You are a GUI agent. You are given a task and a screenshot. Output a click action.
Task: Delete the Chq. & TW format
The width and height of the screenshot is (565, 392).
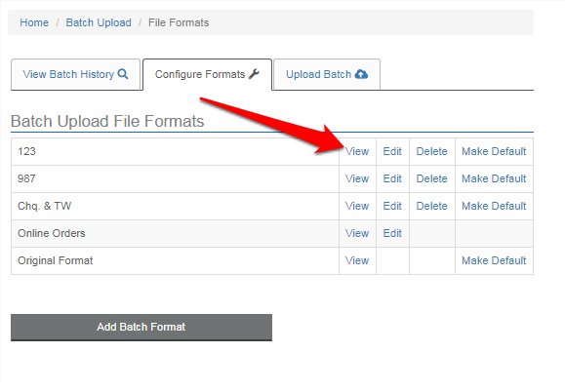[x=431, y=207]
